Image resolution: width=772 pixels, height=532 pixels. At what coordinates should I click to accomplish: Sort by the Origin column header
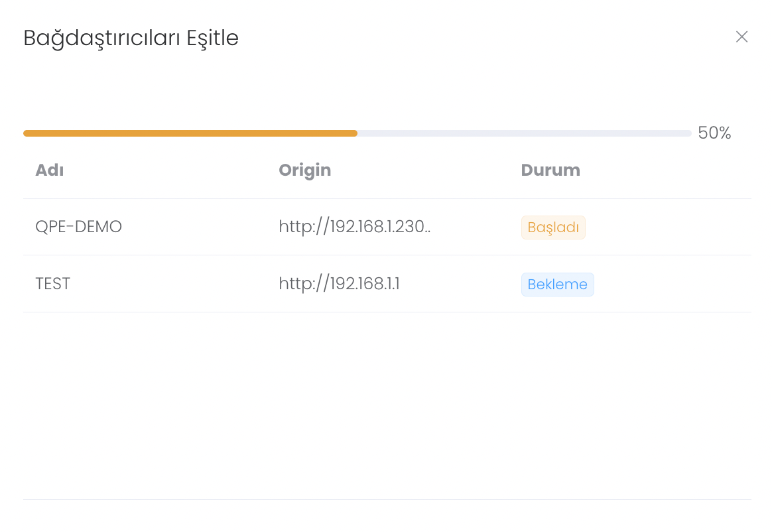304,170
